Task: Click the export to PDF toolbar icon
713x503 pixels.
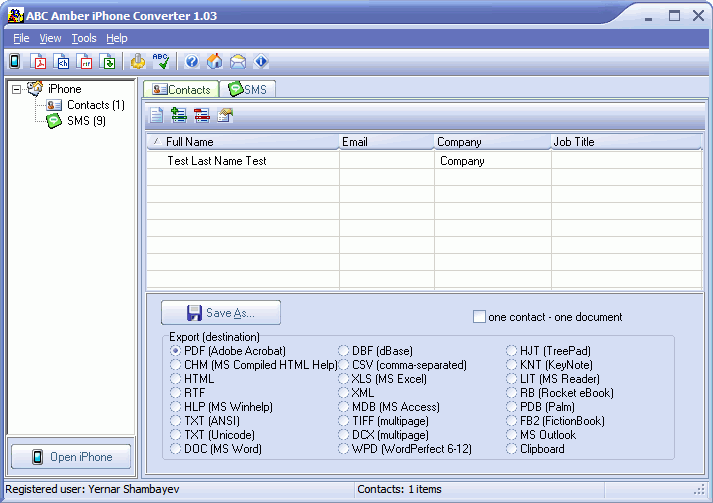Action: point(38,61)
